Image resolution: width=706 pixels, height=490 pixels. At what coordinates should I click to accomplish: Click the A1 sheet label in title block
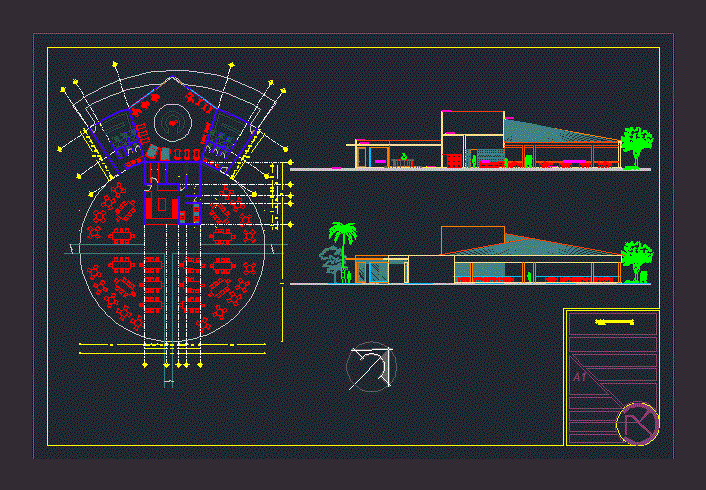click(580, 378)
